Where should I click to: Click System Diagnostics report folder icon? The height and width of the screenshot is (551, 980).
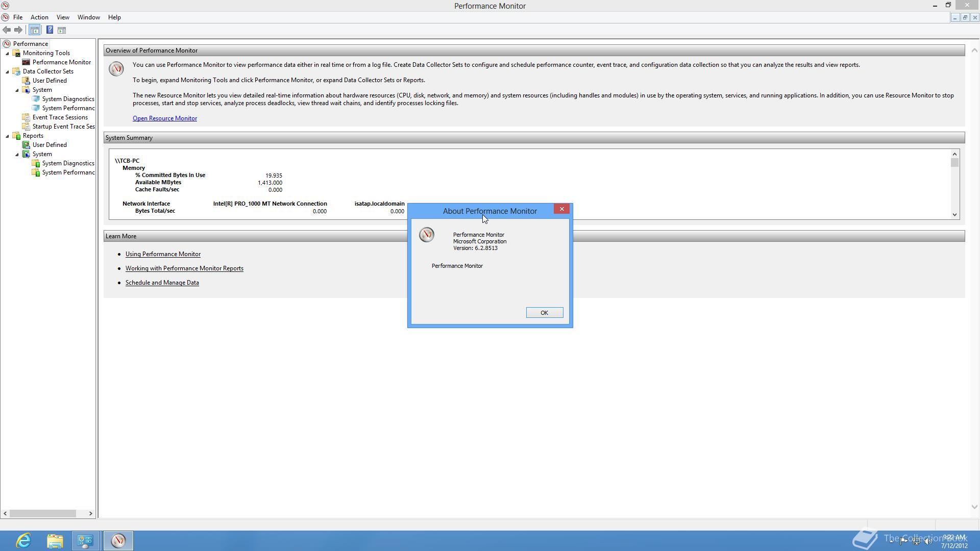click(36, 163)
